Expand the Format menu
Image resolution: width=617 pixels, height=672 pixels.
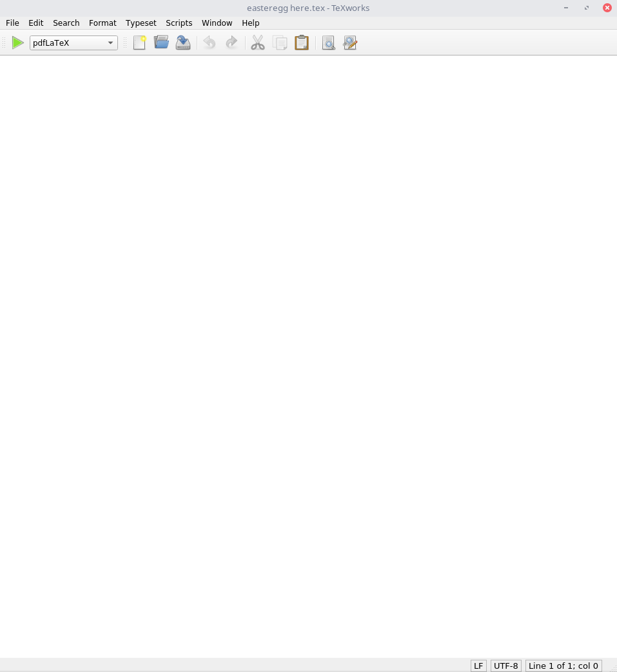tap(103, 23)
